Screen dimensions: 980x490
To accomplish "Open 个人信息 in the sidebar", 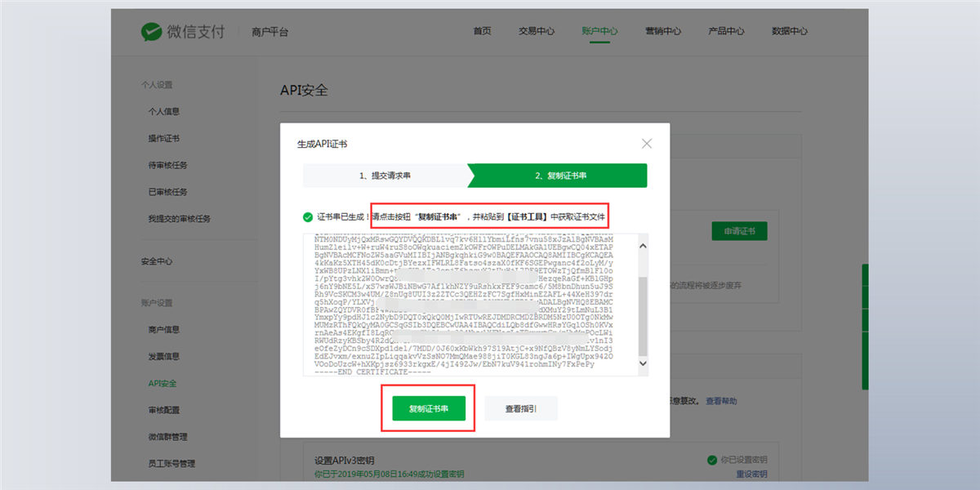I will 163,111.
